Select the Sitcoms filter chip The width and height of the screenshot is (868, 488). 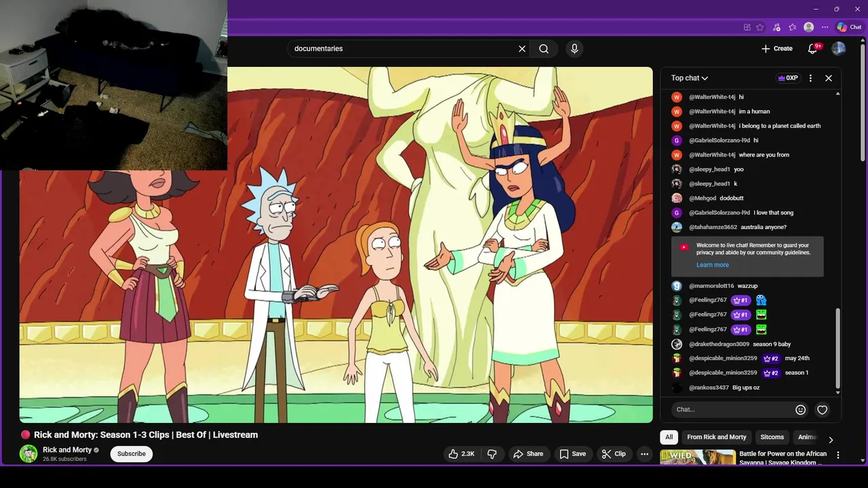[772, 437]
